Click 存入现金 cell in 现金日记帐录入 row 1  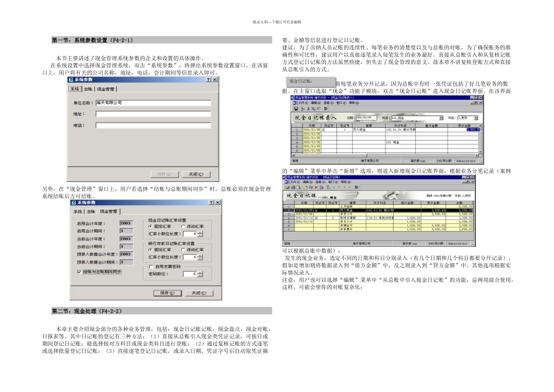tap(369, 129)
